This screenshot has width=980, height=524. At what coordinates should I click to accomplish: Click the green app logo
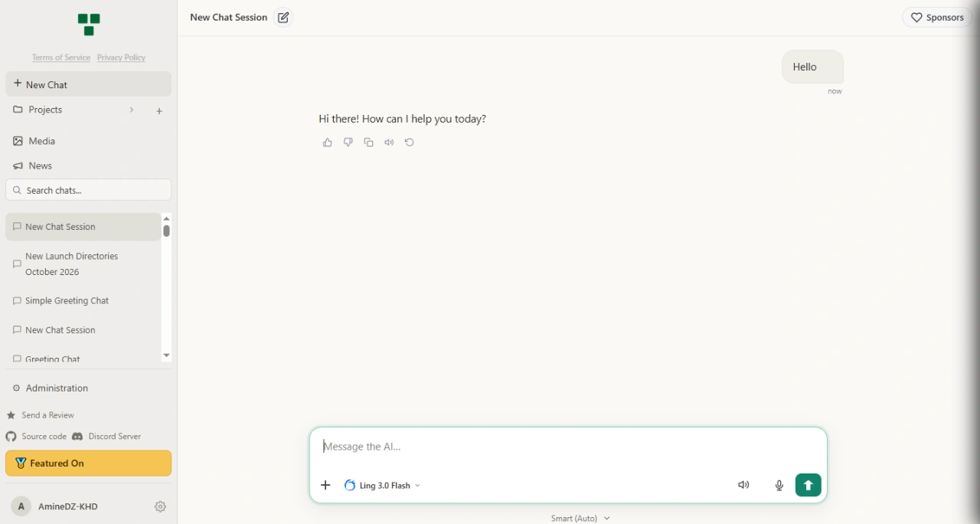pos(89,25)
